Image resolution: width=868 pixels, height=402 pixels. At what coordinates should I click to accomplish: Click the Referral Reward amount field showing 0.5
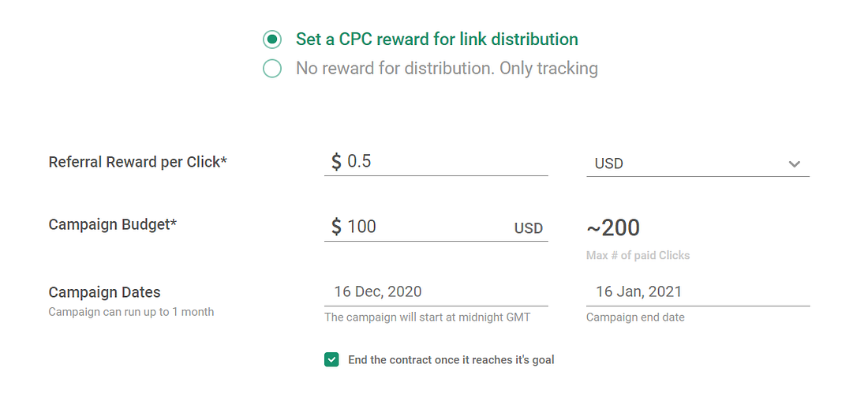click(x=442, y=162)
